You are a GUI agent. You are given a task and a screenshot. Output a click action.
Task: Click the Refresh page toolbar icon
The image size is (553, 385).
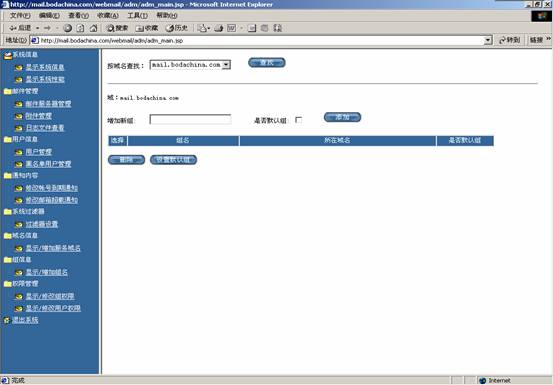point(80,28)
